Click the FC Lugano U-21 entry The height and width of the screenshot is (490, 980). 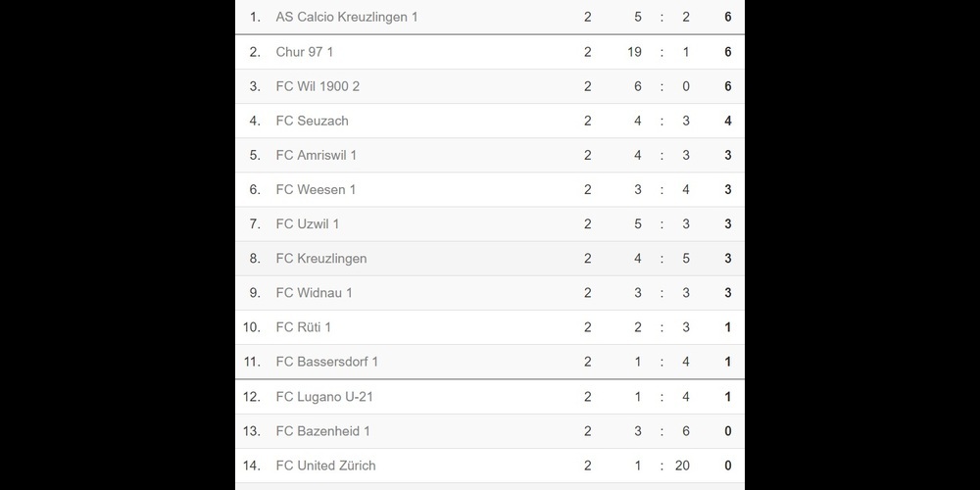tap(324, 396)
